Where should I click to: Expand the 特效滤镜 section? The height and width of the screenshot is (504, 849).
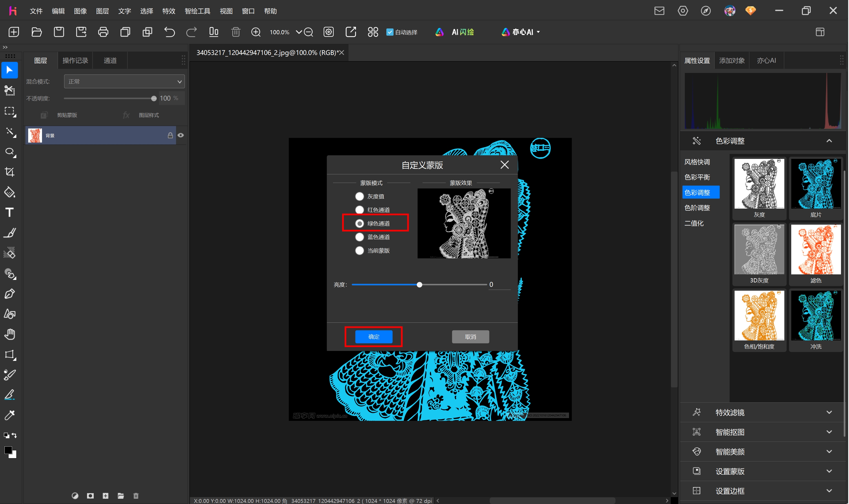(829, 412)
